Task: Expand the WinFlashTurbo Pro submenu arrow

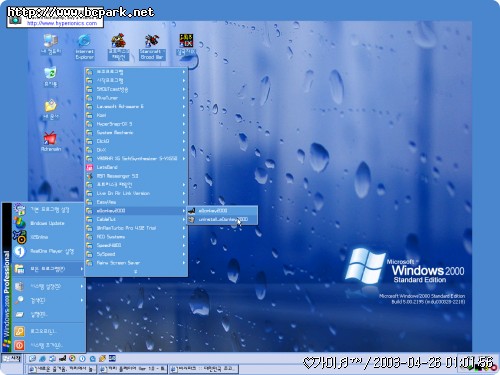Action: pyautogui.click(x=184, y=228)
